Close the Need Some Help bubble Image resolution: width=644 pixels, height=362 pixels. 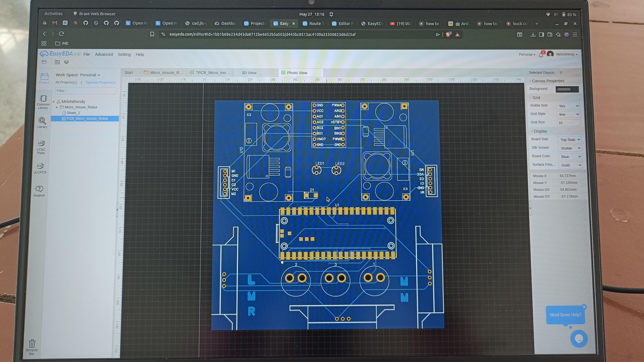pyautogui.click(x=584, y=307)
